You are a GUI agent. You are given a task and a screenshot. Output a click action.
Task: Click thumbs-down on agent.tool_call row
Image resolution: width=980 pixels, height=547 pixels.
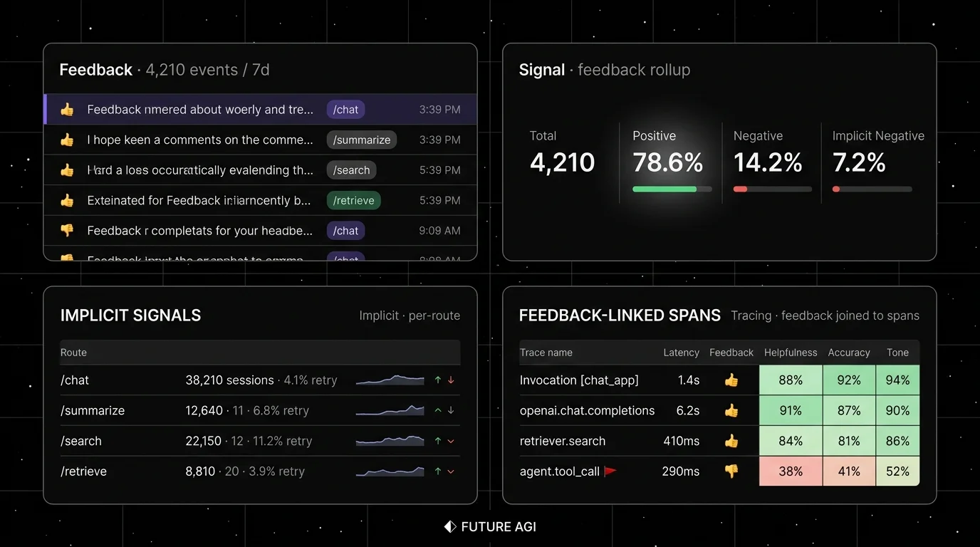[731, 472]
